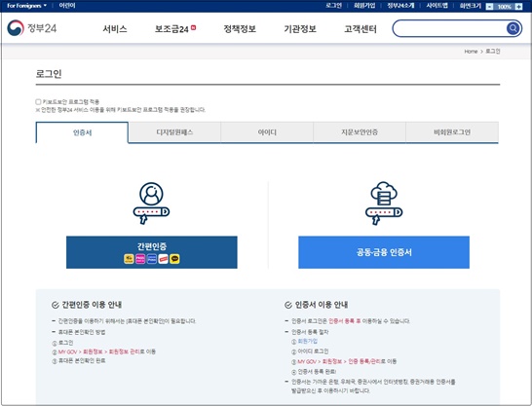Image resolution: width=532 pixels, height=406 pixels.
Task: Click the search magnifier button
Action: click(513, 28)
